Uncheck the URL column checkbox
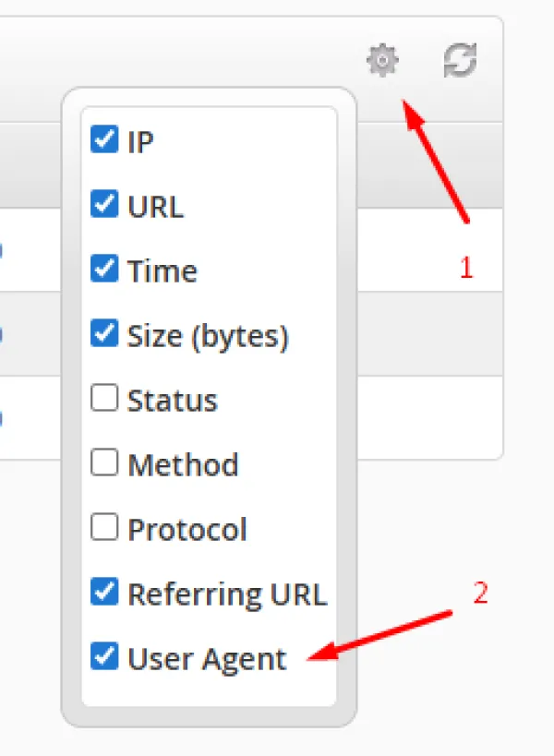The height and width of the screenshot is (756, 554). pyautogui.click(x=104, y=205)
